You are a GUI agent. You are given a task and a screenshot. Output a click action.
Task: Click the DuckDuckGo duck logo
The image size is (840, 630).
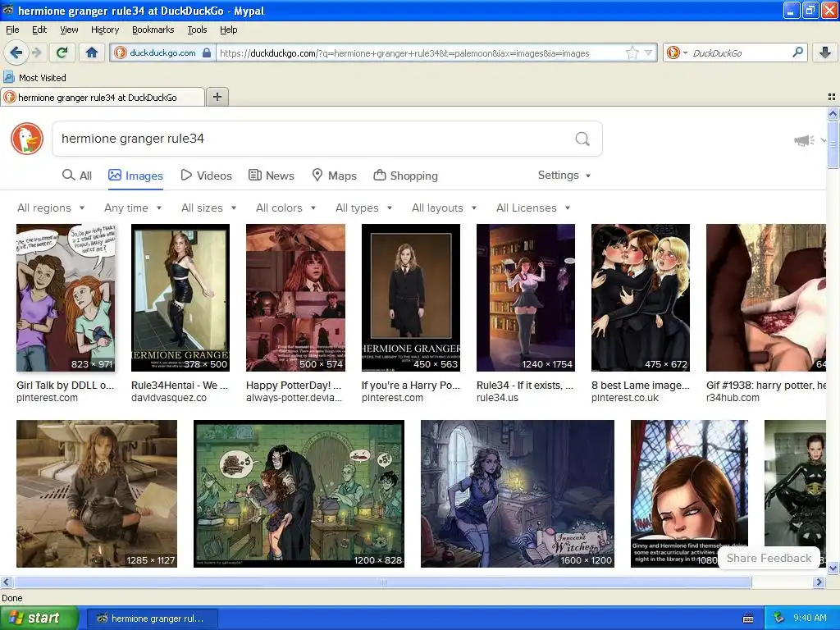27,139
